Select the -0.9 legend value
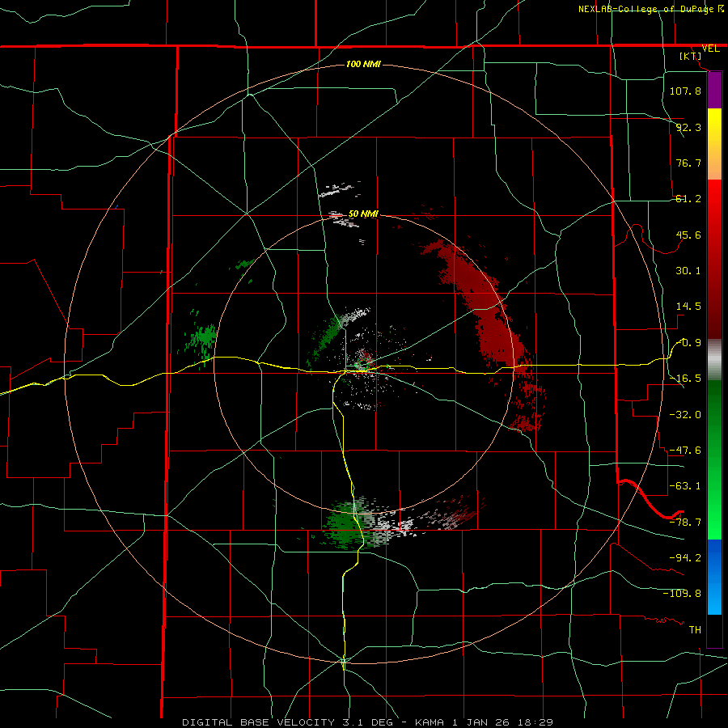The image size is (728, 728). (x=689, y=343)
